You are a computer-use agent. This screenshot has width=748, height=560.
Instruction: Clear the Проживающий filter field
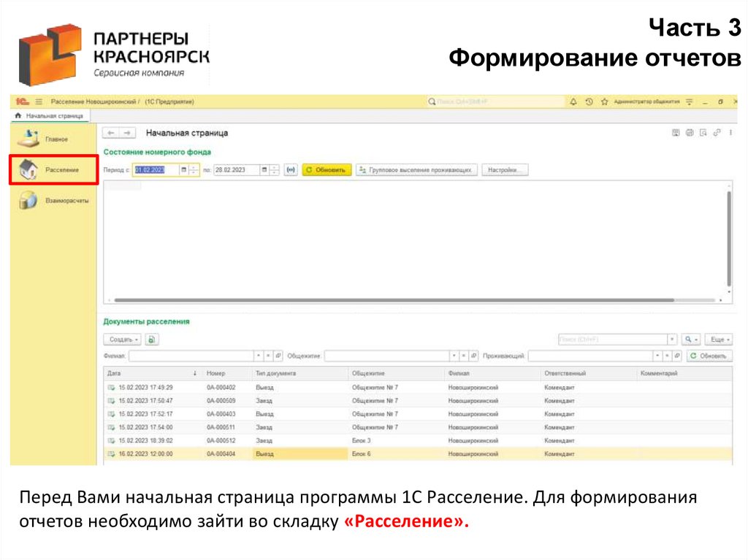click(668, 356)
